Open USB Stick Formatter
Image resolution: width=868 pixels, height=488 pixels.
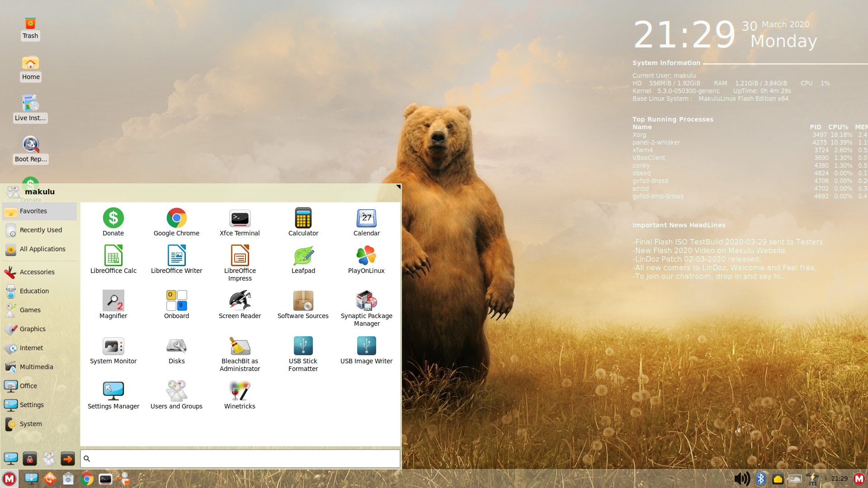point(303,353)
